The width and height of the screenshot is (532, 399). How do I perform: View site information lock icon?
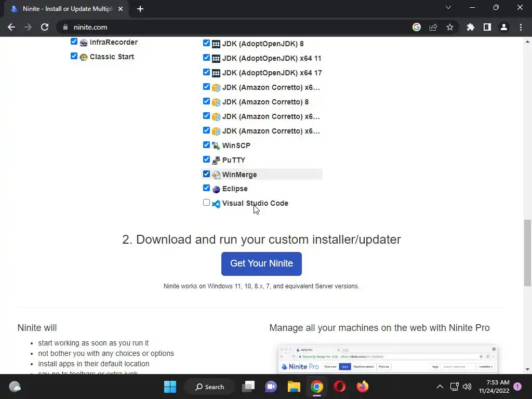[65, 27]
